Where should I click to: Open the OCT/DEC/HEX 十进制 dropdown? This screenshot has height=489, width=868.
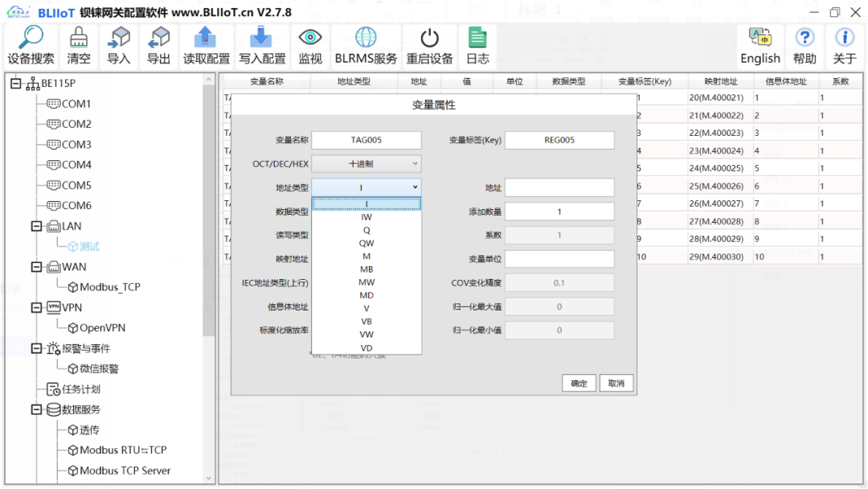pos(367,163)
